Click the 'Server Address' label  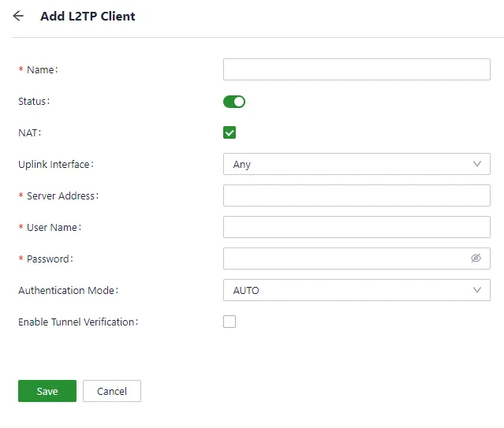point(62,196)
